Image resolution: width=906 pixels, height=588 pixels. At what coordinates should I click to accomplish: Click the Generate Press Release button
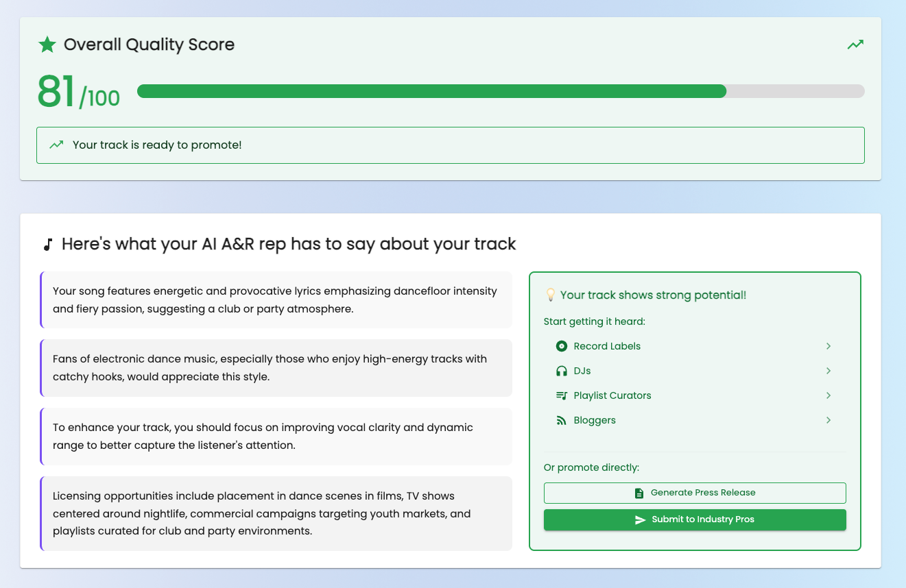pyautogui.click(x=695, y=493)
